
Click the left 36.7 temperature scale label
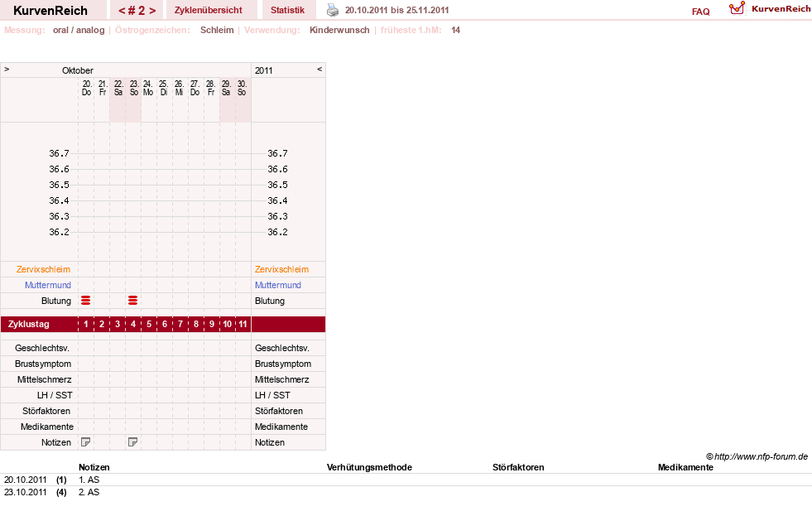(59, 153)
